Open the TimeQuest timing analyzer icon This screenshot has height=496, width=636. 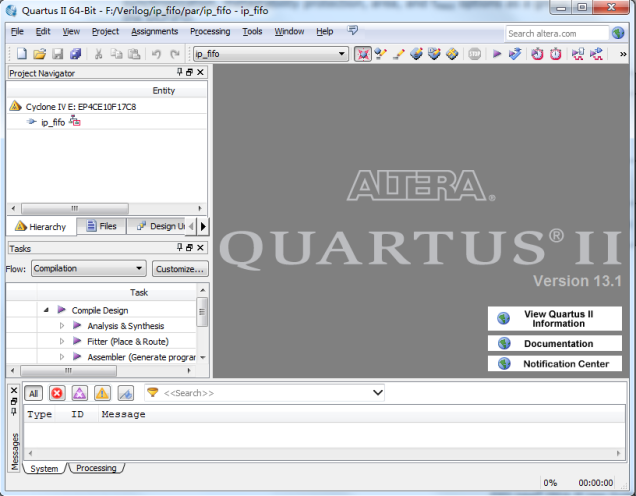click(x=556, y=54)
